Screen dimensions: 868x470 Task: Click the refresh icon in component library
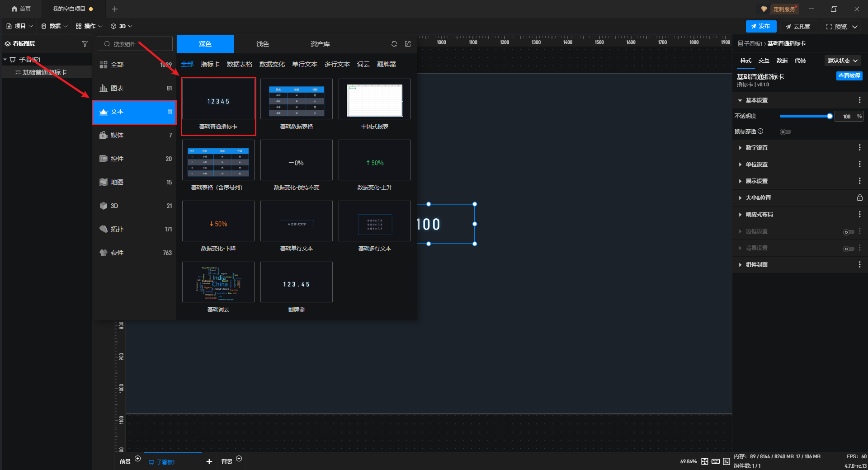tap(394, 44)
